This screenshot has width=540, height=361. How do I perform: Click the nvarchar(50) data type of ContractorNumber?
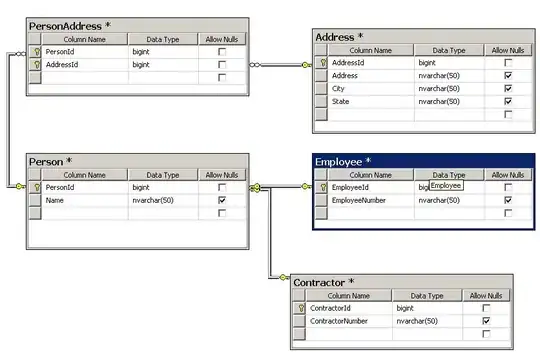[417, 321]
